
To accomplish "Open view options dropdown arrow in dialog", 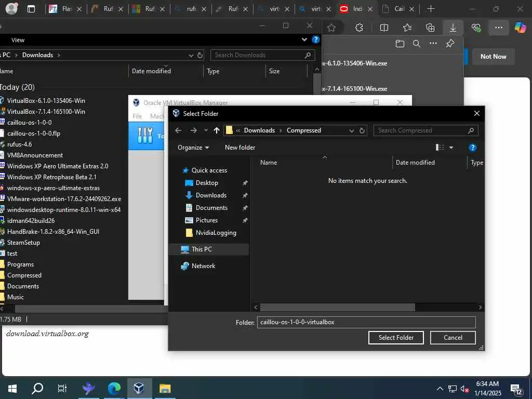I will (x=451, y=147).
